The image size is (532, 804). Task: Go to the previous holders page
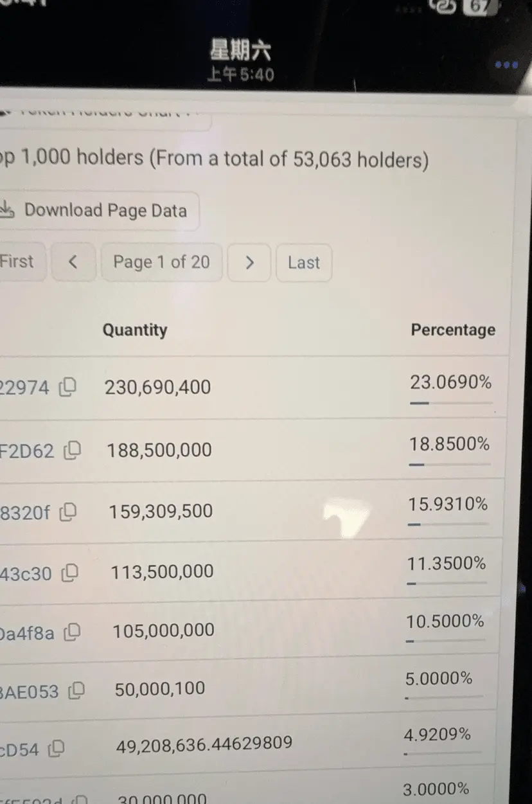(73, 262)
